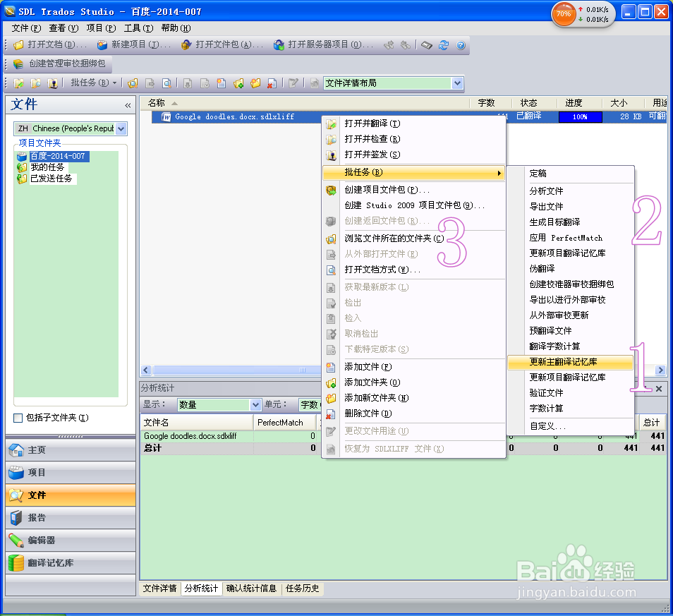
Task: Collapse the 文件 navigation pane with « arrows
Action: [x=128, y=105]
